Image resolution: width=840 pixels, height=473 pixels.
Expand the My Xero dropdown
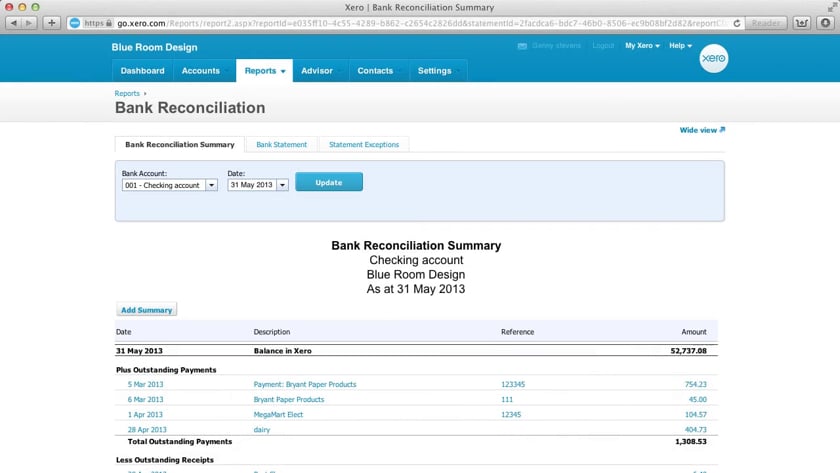click(x=642, y=46)
